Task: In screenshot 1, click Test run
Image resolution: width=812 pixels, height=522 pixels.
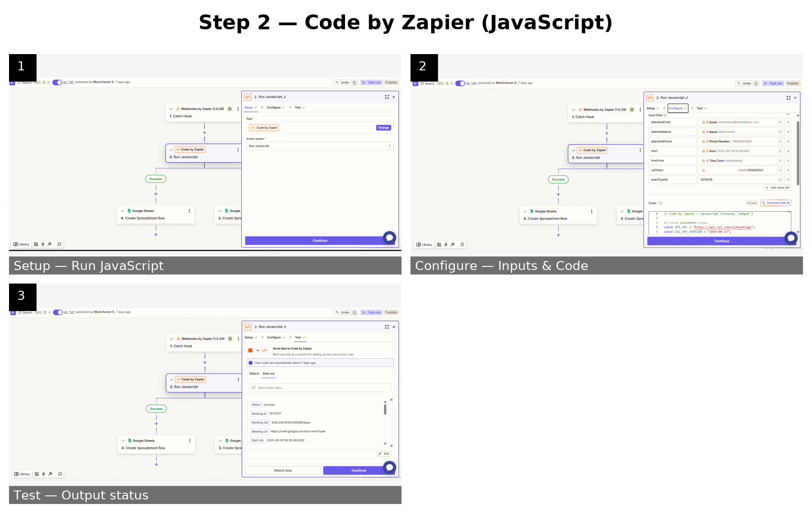Action: point(372,82)
